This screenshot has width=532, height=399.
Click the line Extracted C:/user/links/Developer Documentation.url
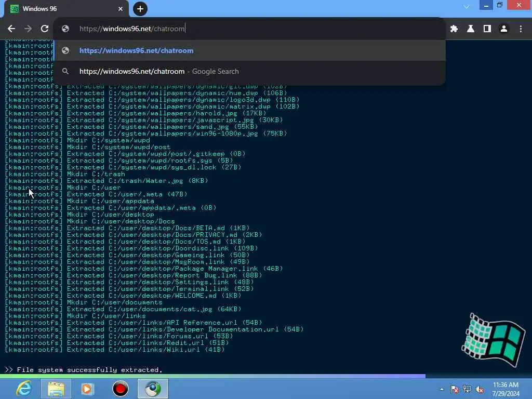[154, 329]
